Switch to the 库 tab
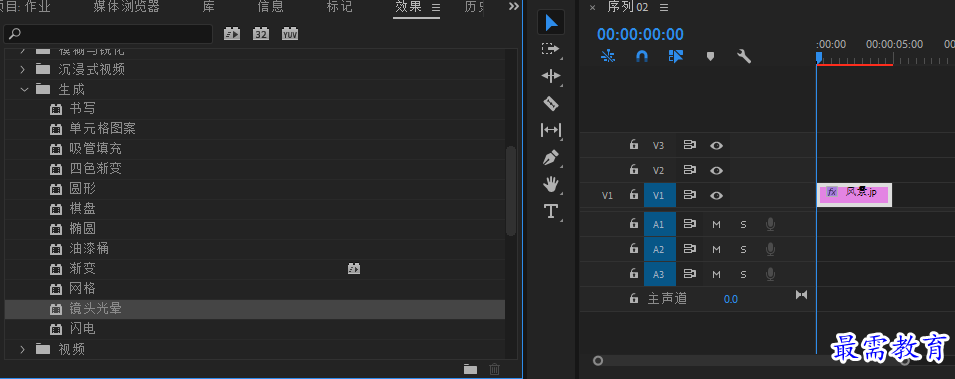Viewport: 955px width, 379px height. (209, 7)
